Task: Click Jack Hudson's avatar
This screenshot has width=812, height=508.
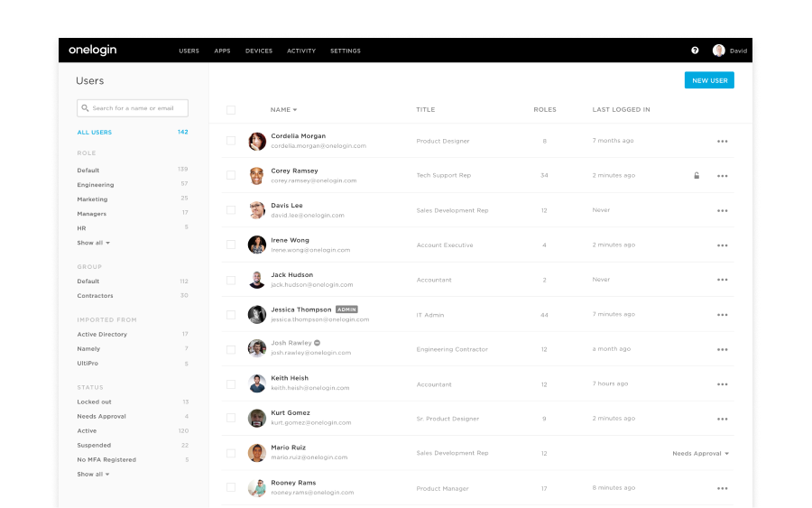Action: (257, 280)
